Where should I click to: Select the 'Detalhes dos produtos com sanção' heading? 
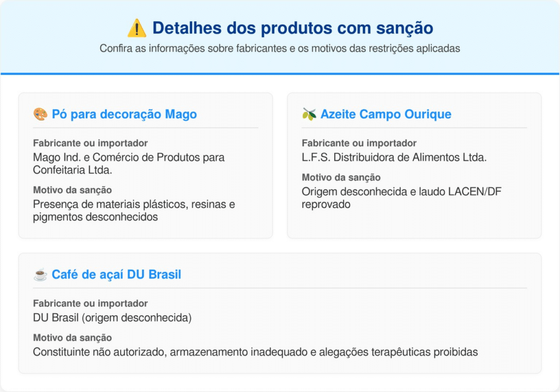point(292,27)
